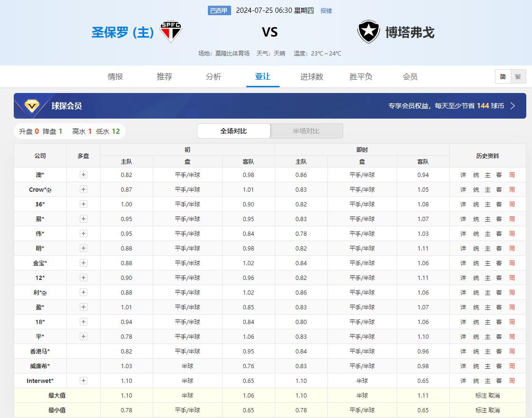Open the 进球数 tab
This screenshot has width=532, height=418.
pos(312,77)
